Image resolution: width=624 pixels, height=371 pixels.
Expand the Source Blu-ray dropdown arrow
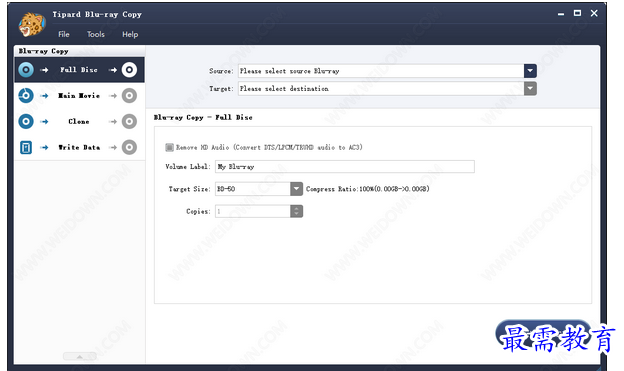[530, 71]
